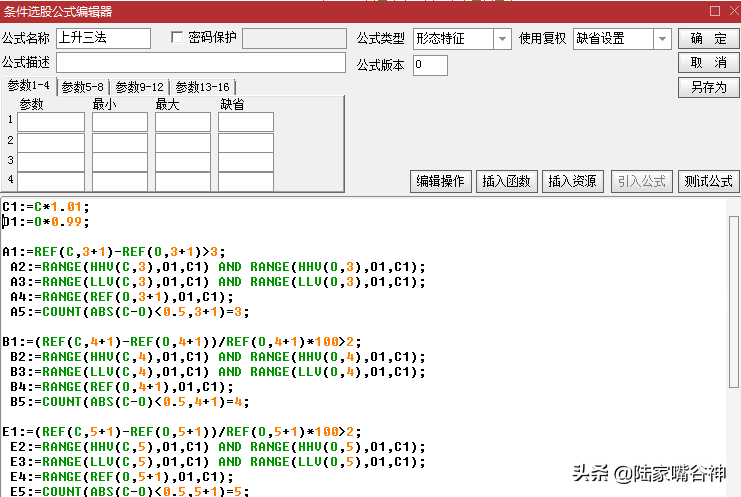
Task: Click the 插入函数 button
Action: (x=506, y=181)
